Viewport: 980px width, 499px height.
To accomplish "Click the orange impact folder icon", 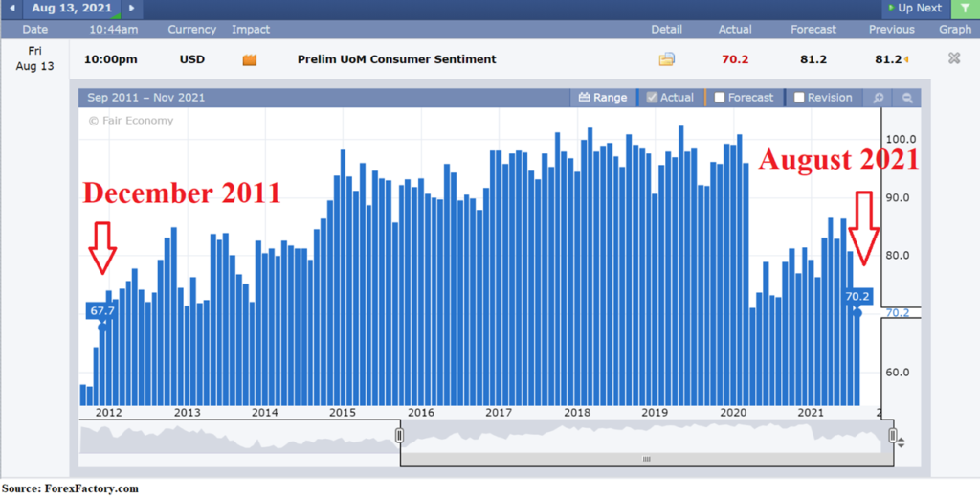I will 250,60.
